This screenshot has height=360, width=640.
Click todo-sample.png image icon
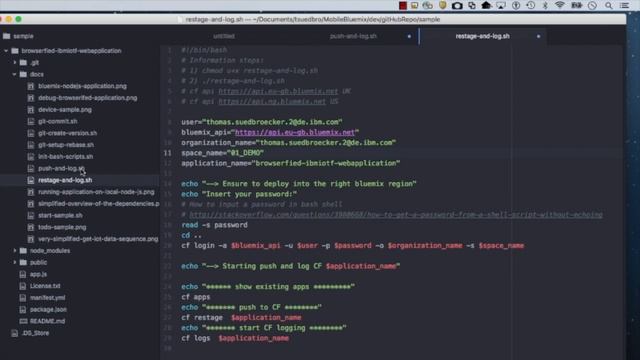coord(31,227)
